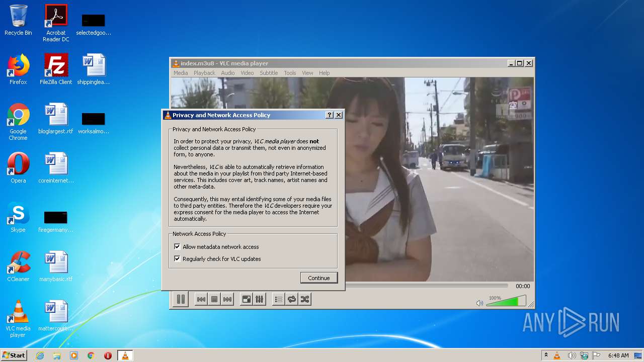Pause playback in VLC

click(x=181, y=299)
